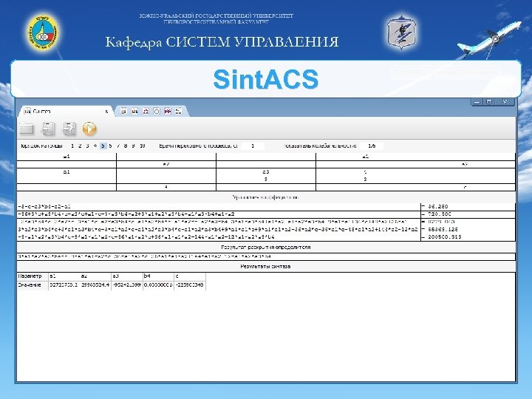Click the open folder toolbar icon
This screenshot has height=399, width=532.
27,129
